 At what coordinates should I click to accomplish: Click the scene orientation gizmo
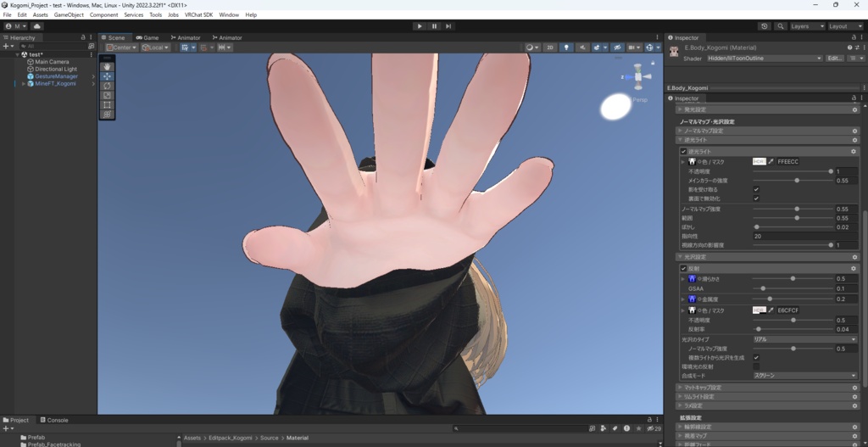click(638, 77)
